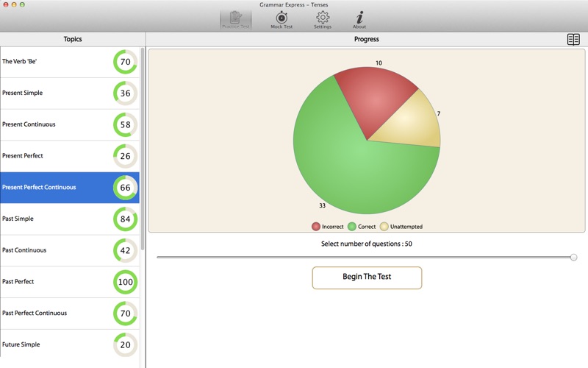The width and height of the screenshot is (588, 368).
Task: Open the Settings gear icon
Action: [323, 18]
